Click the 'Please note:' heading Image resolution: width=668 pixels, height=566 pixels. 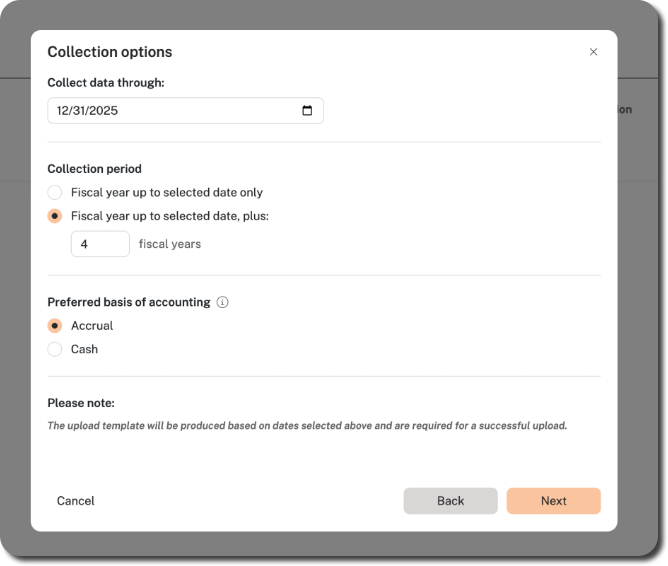pyautogui.click(x=81, y=403)
